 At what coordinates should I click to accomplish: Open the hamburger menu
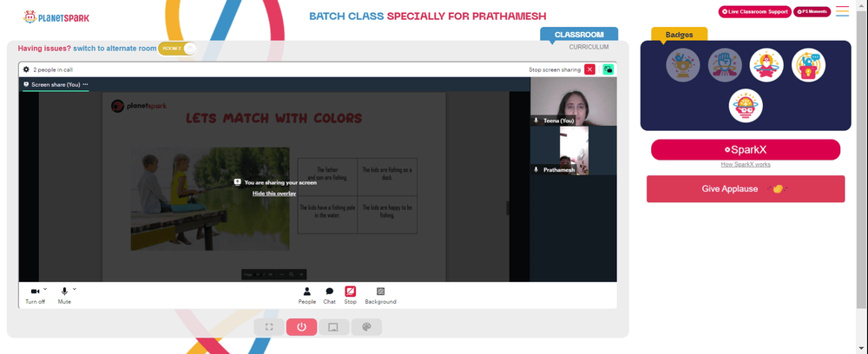tap(842, 11)
